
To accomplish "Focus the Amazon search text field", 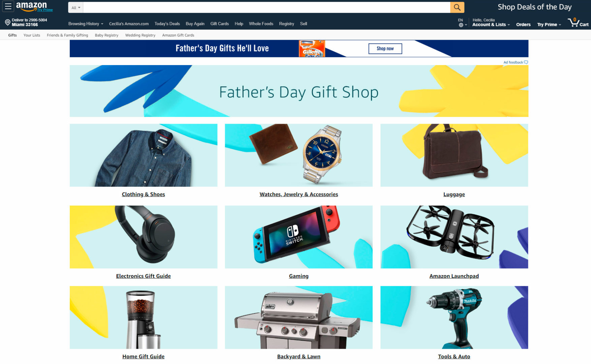I will 267,7.
